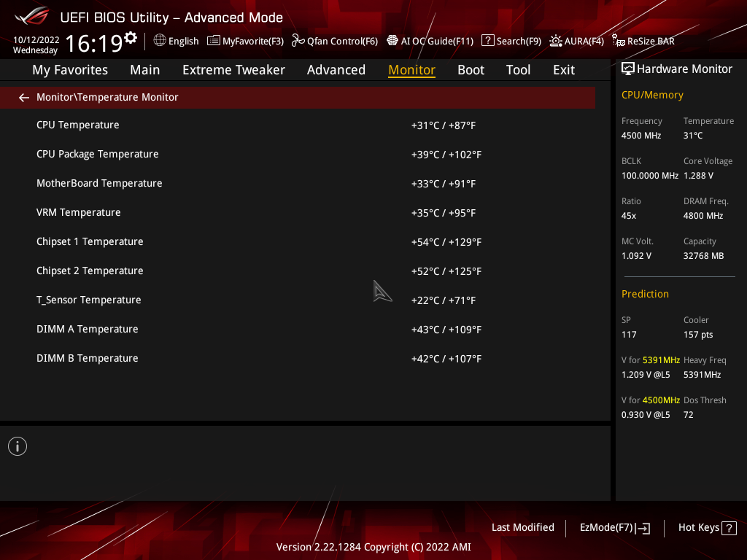747x560 pixels.
Task: Click the 1.288 V core voltage value
Action: coord(698,176)
